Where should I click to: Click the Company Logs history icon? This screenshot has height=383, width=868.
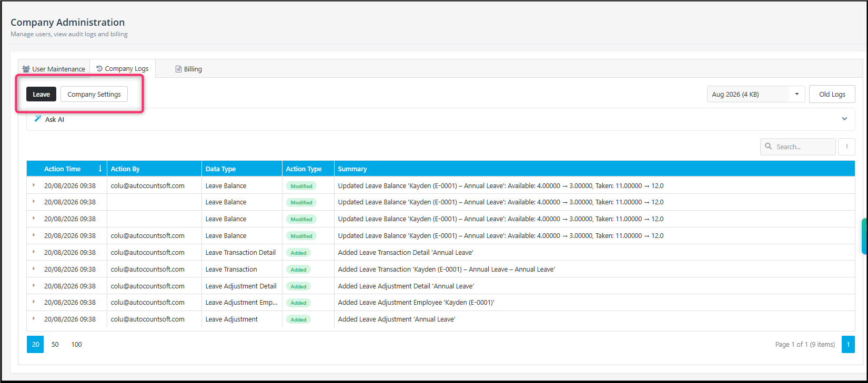(99, 68)
